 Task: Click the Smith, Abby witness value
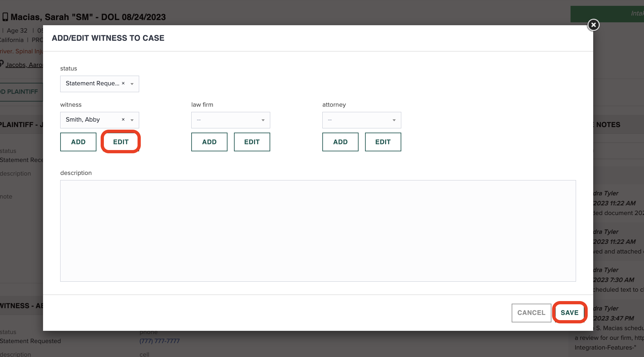(x=83, y=120)
